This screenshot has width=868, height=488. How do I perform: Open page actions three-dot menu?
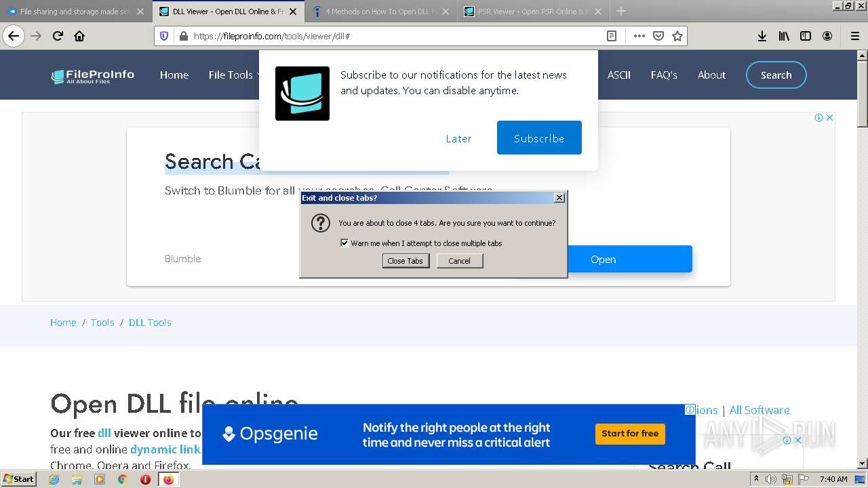pos(639,36)
